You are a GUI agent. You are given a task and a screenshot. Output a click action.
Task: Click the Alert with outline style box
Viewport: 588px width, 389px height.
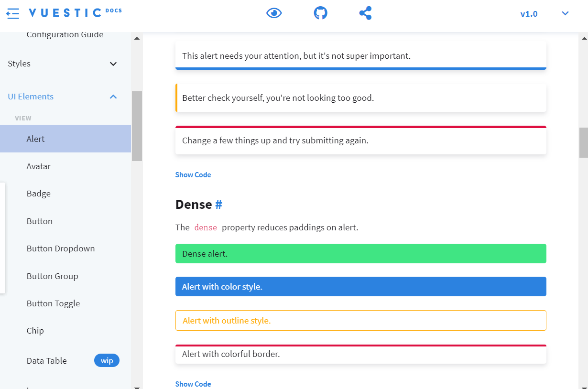click(x=361, y=321)
